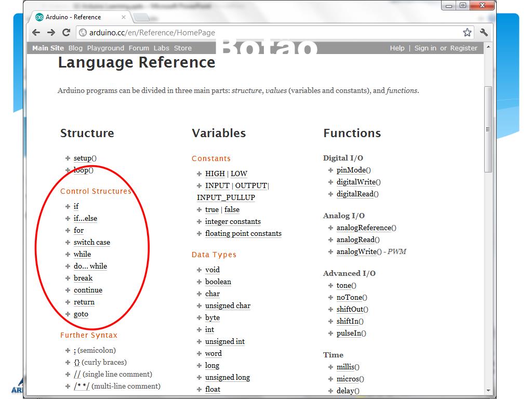This screenshot has width=532, height=399.
Task: Open the while reference link
Action: click(x=82, y=254)
